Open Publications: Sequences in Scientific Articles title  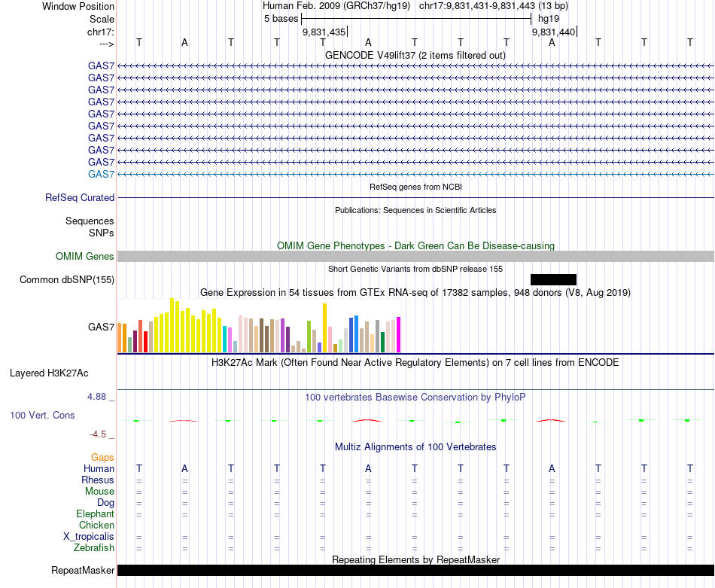click(415, 210)
